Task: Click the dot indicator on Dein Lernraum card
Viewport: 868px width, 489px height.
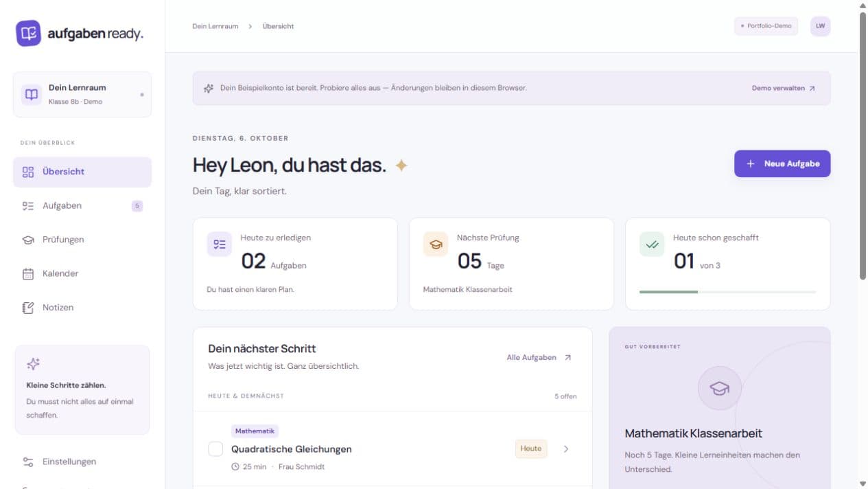Action: (142, 95)
